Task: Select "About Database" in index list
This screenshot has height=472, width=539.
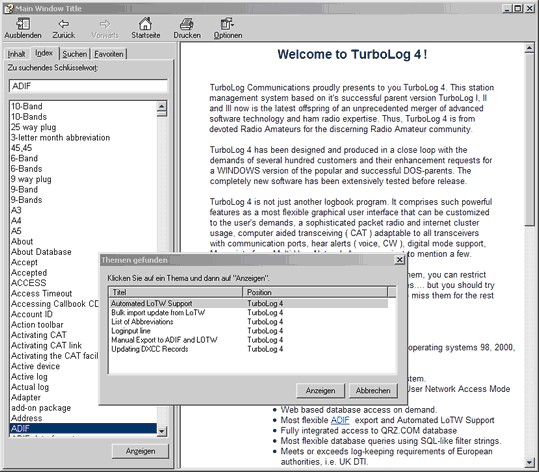Action: (41, 252)
